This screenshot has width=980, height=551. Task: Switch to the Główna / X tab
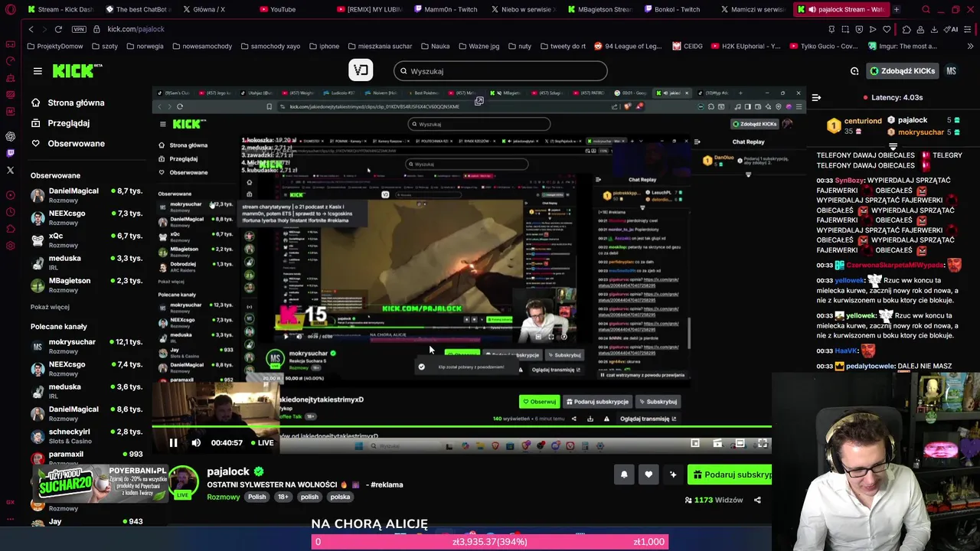tap(204, 9)
